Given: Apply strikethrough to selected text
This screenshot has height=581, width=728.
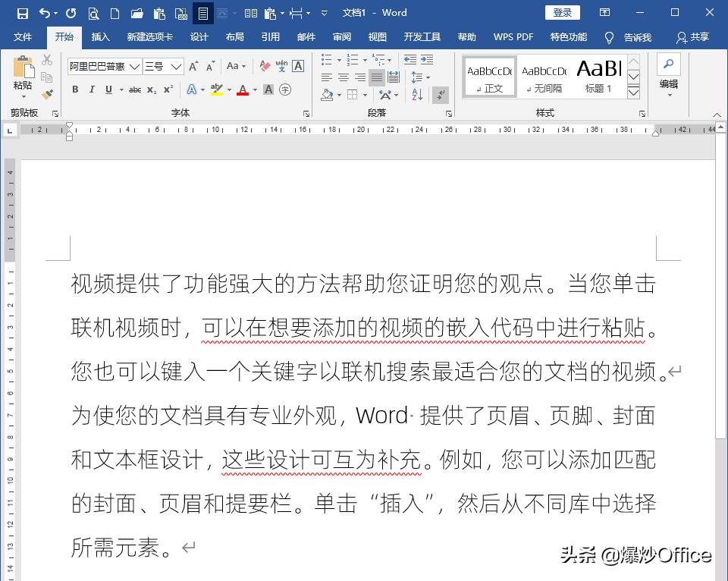Looking at the screenshot, I should (135, 90).
